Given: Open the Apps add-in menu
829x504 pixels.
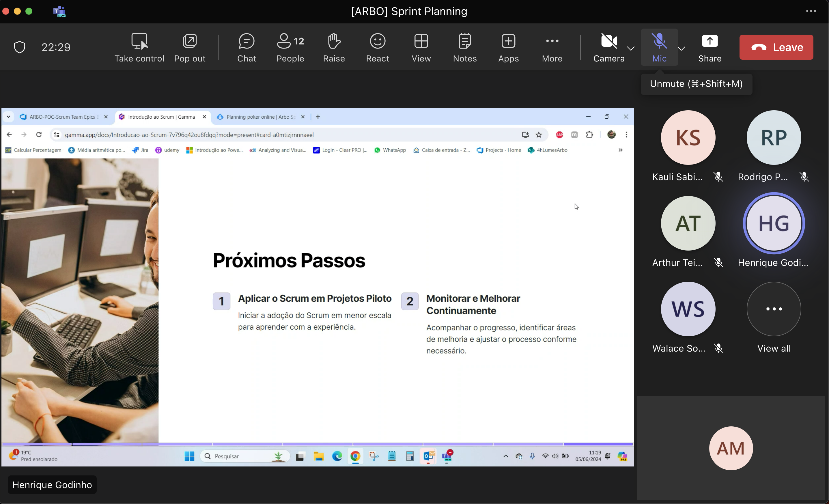Looking at the screenshot, I should pyautogui.click(x=508, y=47).
